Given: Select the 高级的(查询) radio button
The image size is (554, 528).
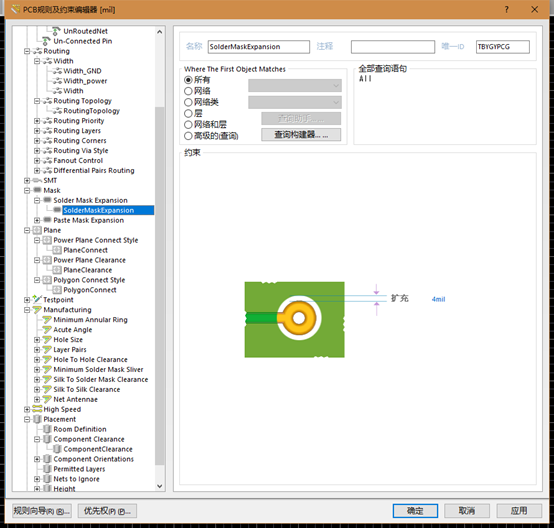Looking at the screenshot, I should pyautogui.click(x=188, y=136).
